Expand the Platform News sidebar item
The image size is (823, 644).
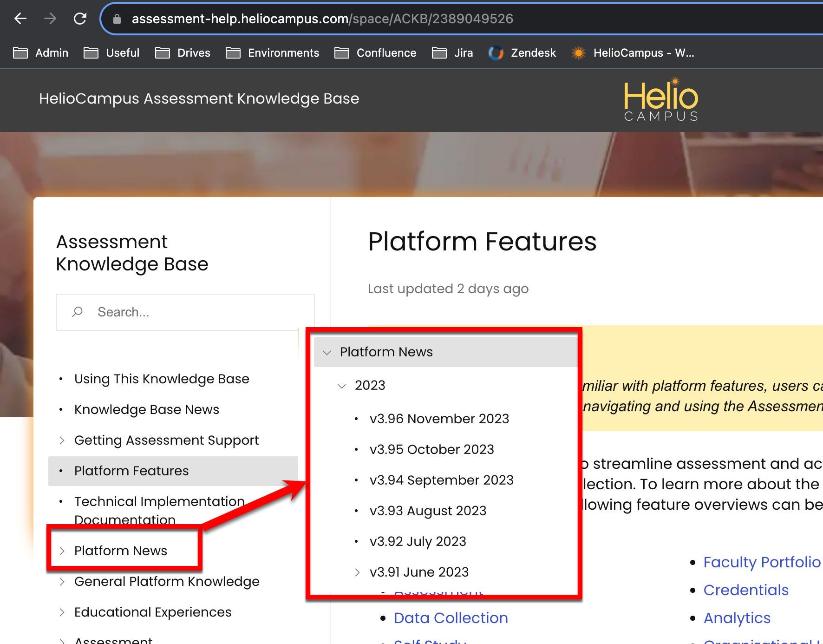pyautogui.click(x=62, y=551)
